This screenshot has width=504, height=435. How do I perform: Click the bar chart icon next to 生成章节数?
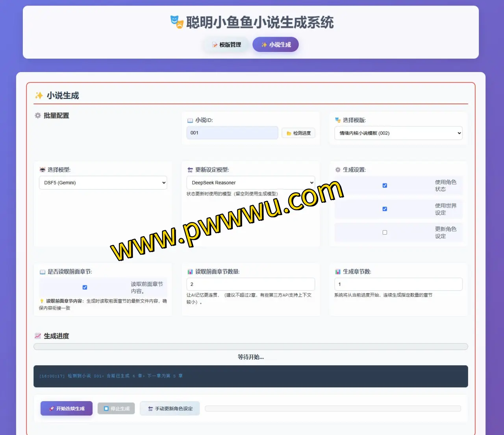tap(337, 271)
